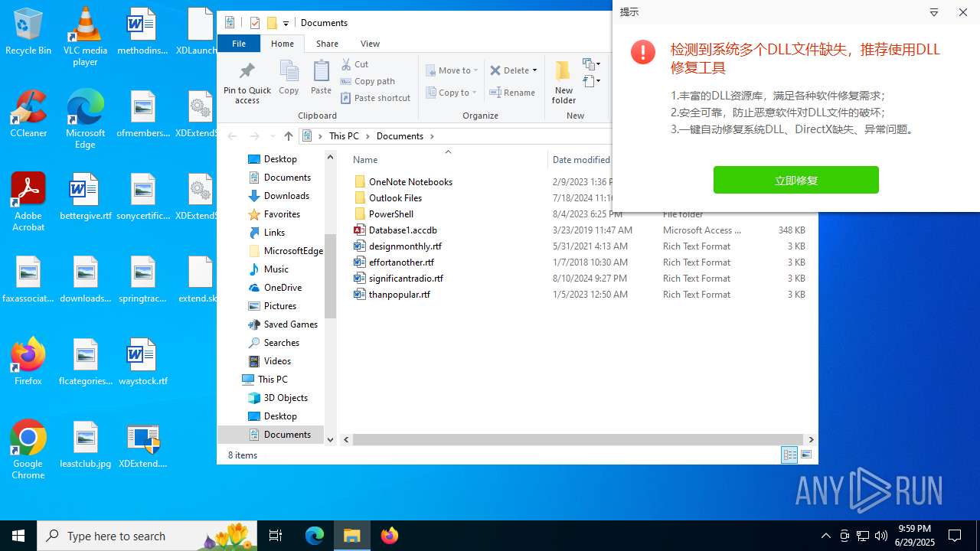Create a New folder from ribbon
This screenshot has height=551, width=980.
coord(563,83)
